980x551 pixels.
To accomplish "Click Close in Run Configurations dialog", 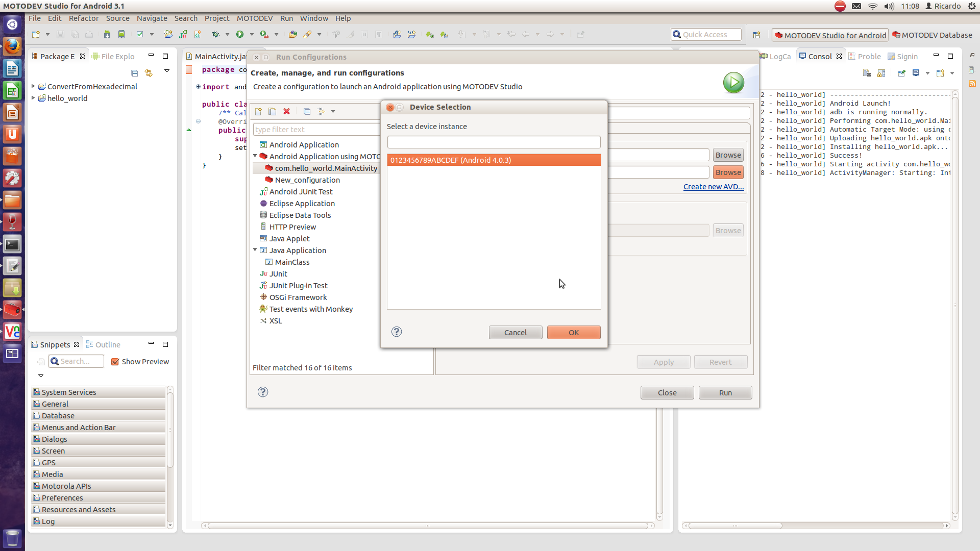I will pyautogui.click(x=667, y=392).
